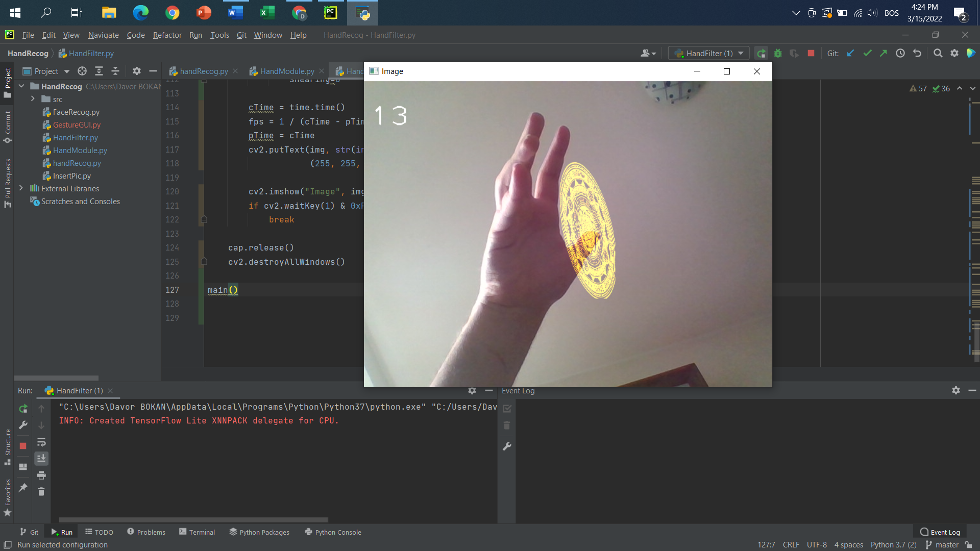Open Search Everywhere with the magnifier icon
This screenshot has height=551, width=980.
pos(938,53)
